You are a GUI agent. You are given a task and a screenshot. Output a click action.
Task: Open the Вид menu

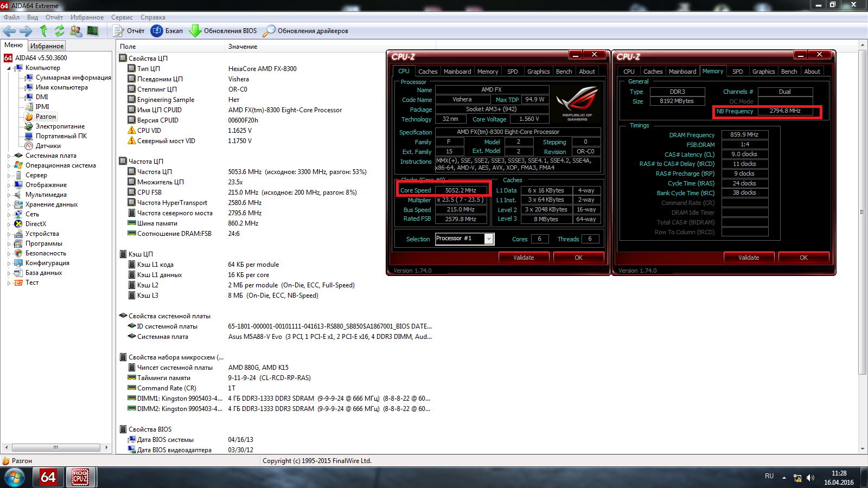click(33, 17)
